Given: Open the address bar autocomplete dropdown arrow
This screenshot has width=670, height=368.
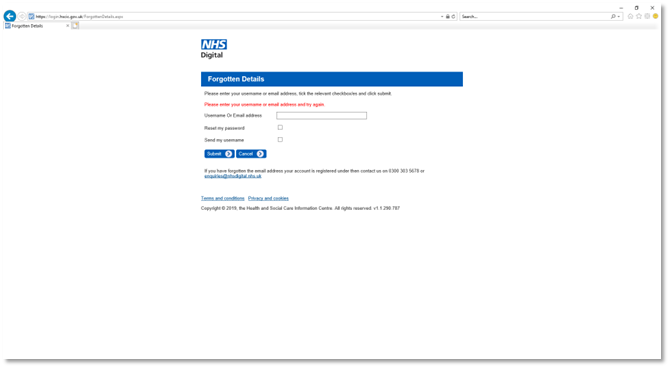Looking at the screenshot, I should click(x=442, y=16).
